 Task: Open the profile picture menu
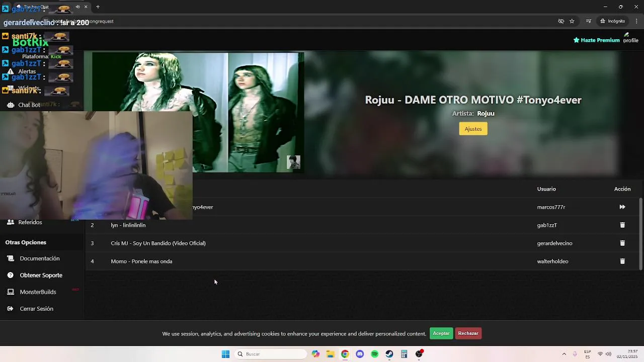coord(630,38)
